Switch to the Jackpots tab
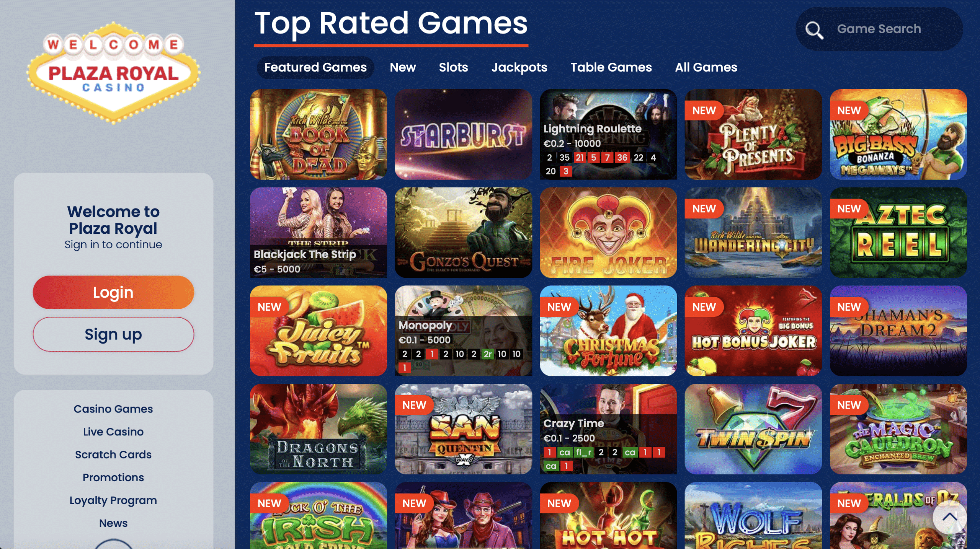980x549 pixels. pos(519,67)
